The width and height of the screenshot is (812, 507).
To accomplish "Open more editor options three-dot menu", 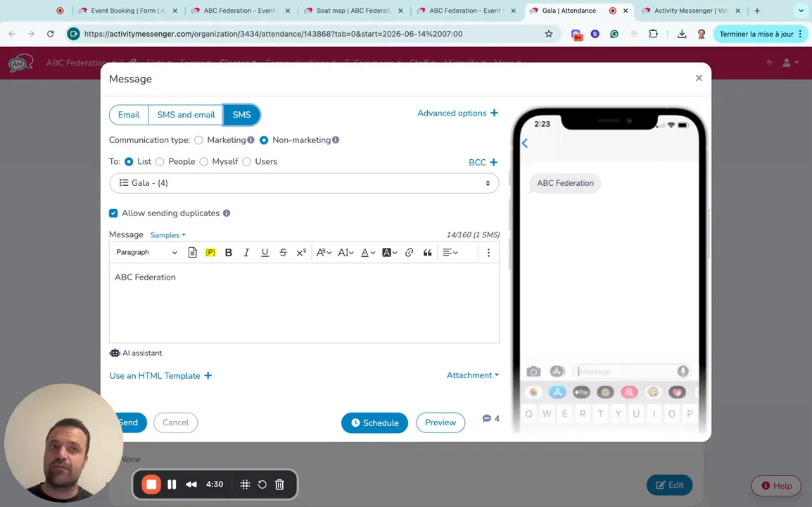I will point(488,253).
